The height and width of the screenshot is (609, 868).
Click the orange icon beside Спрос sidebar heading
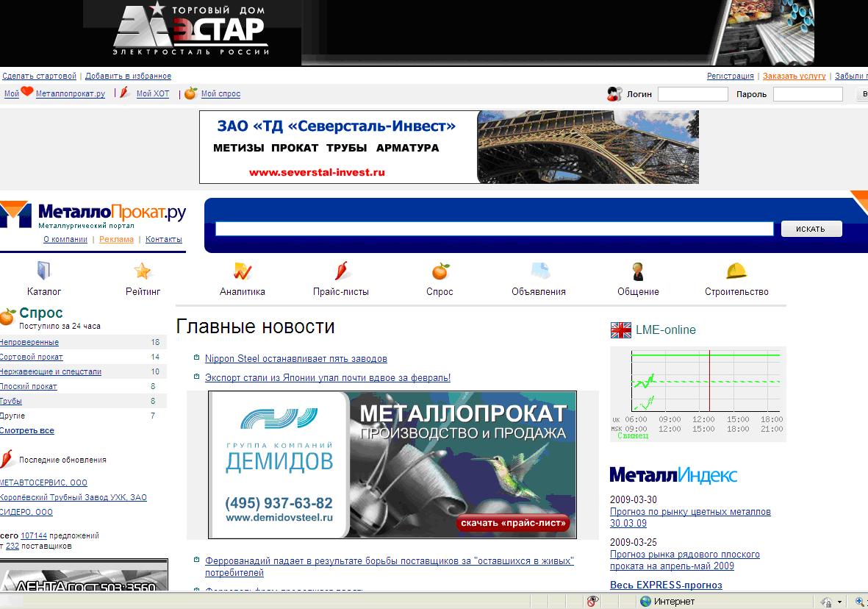click(x=8, y=316)
